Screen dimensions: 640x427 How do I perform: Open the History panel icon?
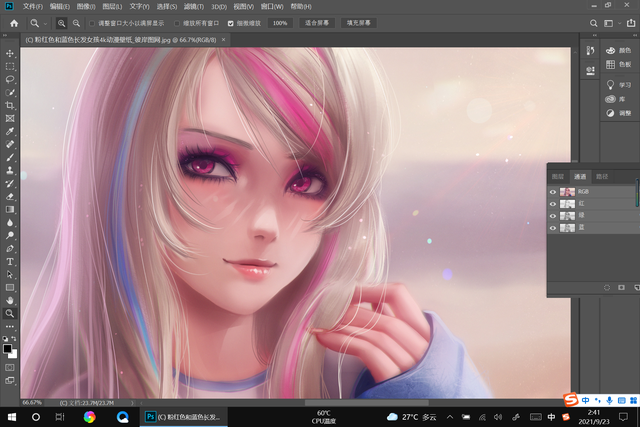[590, 51]
